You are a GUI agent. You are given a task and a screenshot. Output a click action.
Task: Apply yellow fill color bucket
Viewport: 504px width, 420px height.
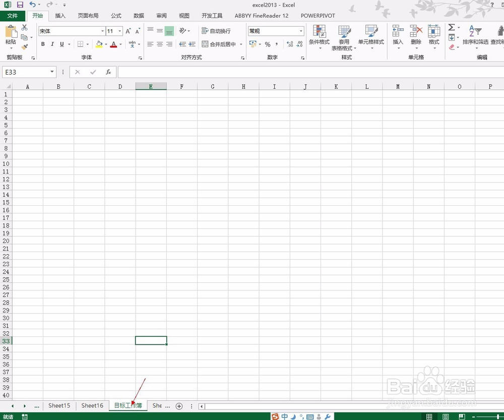(99, 44)
